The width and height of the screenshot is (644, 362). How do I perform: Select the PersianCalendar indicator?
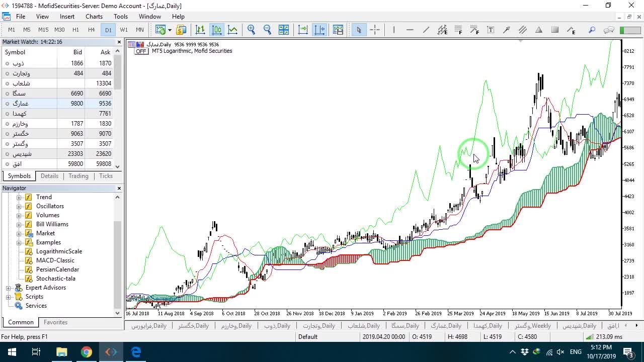coord(57,269)
